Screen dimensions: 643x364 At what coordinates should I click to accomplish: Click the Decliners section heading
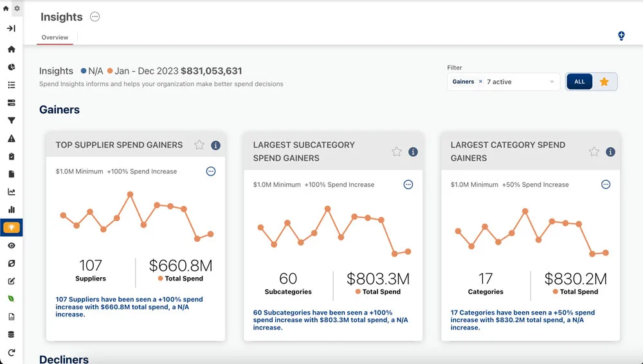(x=64, y=359)
